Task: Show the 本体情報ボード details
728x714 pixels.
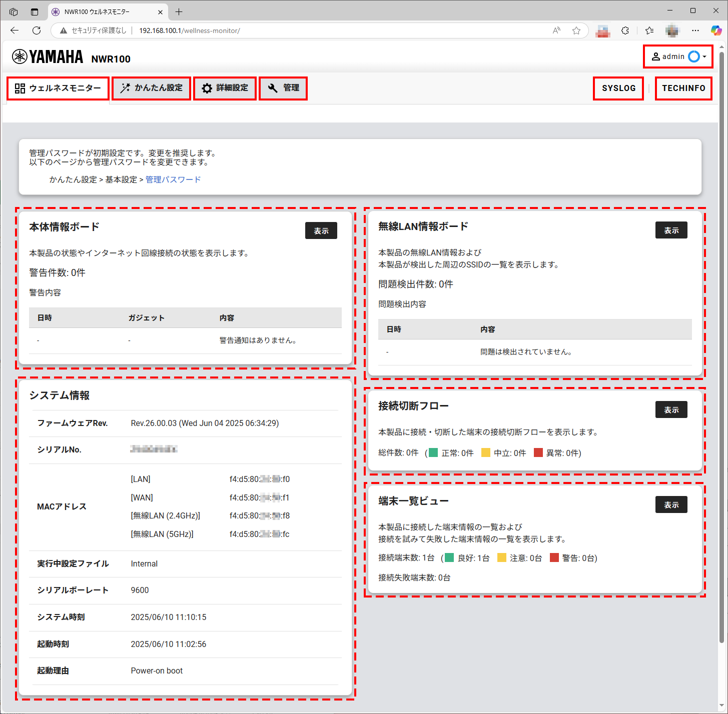Action: 321,230
